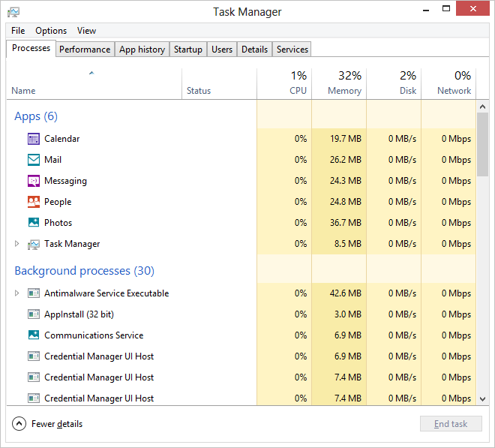Switch to the Services tab
Image resolution: width=495 pixels, height=448 pixels.
pos(292,50)
